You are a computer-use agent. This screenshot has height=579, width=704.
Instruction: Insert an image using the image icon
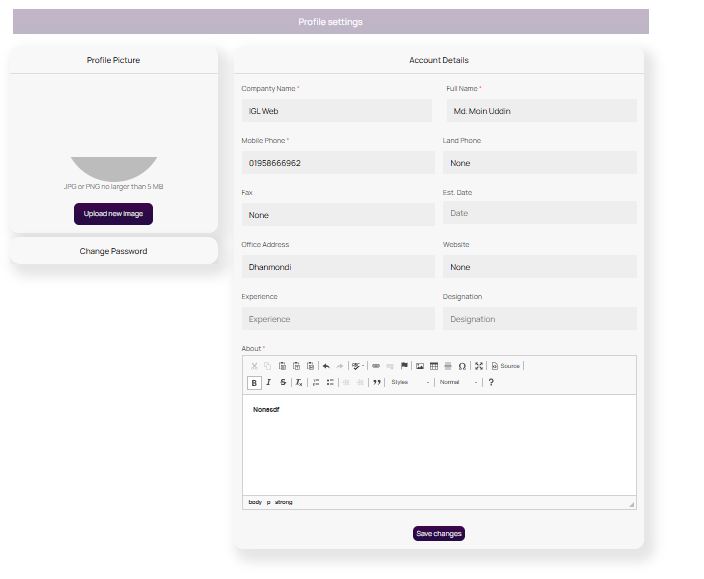pos(420,366)
